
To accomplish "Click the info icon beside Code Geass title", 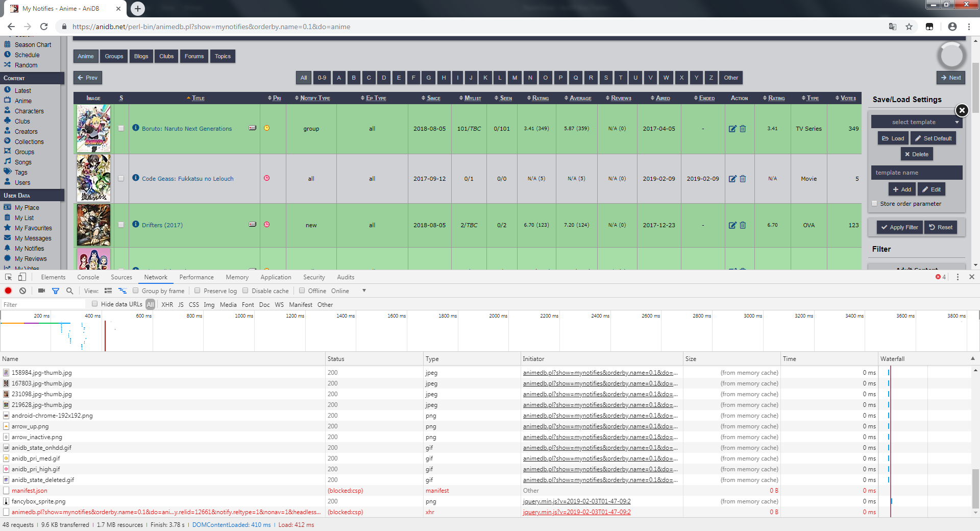I will 136,178.
